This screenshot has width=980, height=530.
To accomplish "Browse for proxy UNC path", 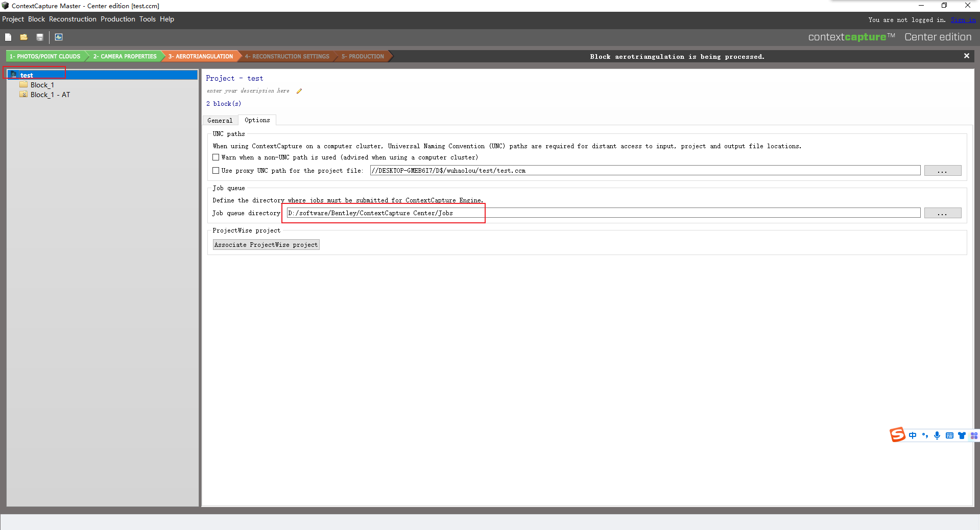I will pos(942,171).
